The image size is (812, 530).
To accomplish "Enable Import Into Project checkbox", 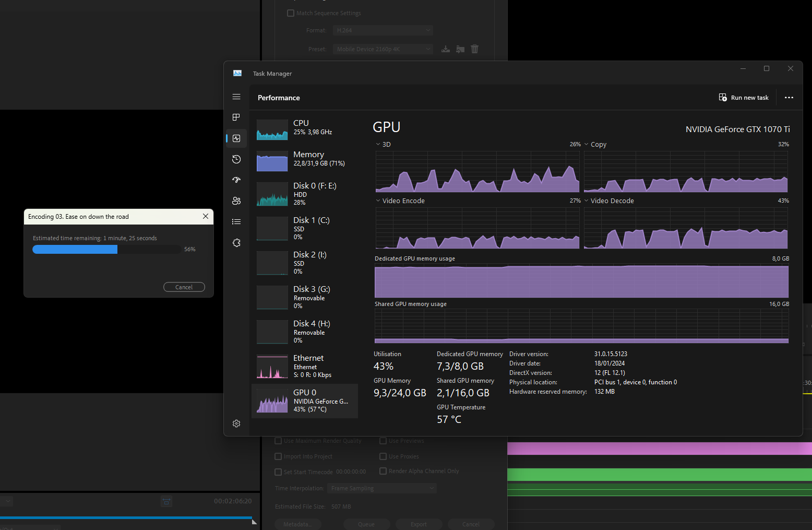I will coord(278,456).
